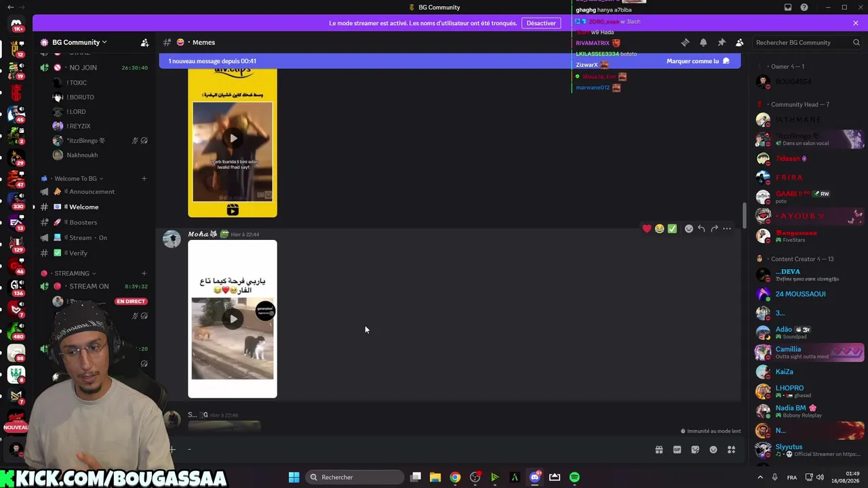Add a channel to Welcome To BG category
This screenshot has height=488, width=868.
(144, 178)
